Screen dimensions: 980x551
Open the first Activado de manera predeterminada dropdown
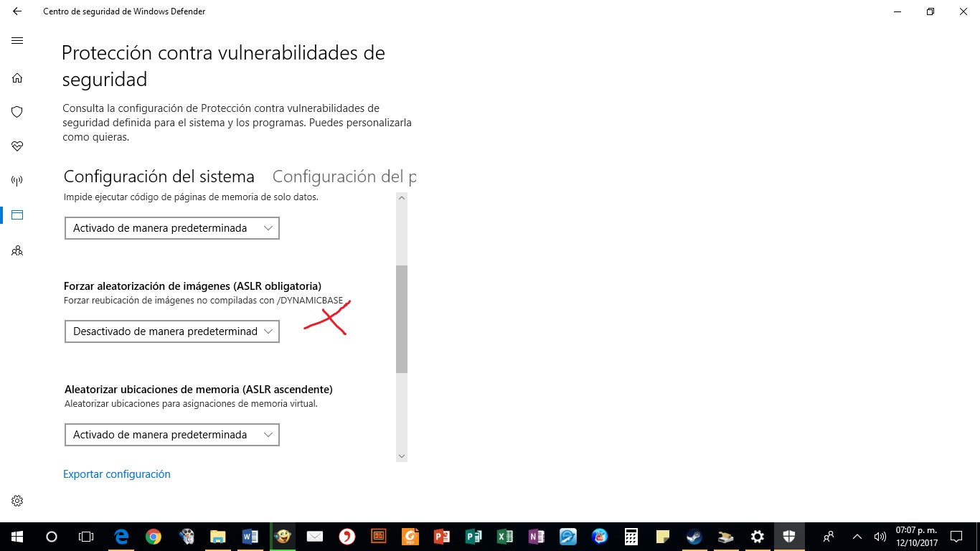[172, 228]
